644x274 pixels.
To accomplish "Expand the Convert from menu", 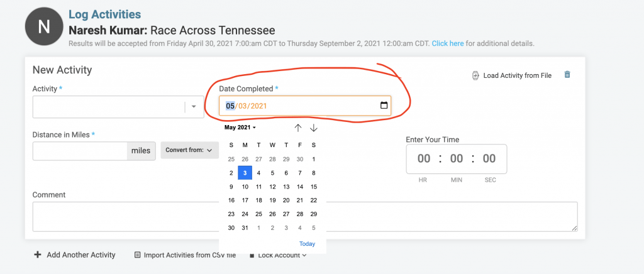I will click(189, 150).
